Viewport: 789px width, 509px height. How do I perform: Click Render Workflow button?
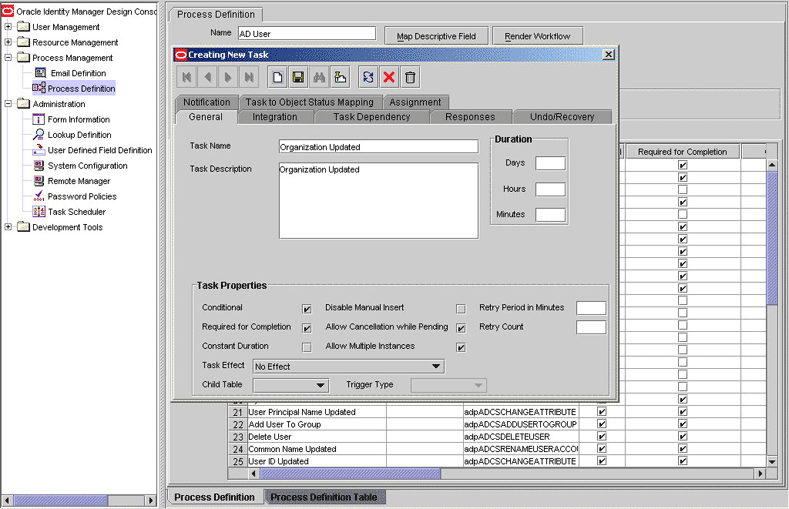click(537, 36)
